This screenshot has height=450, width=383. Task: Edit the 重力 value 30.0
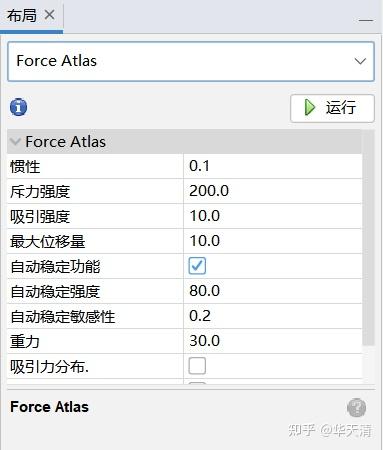273,341
